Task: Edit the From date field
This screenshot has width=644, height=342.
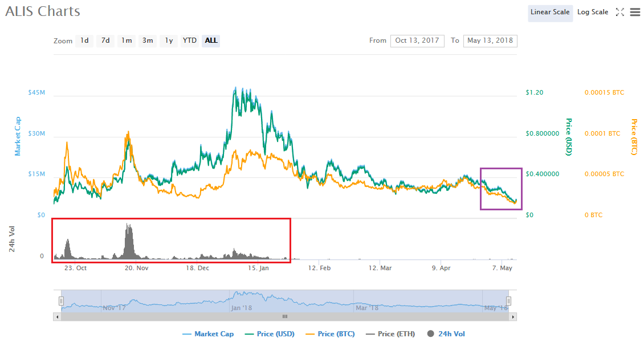Action: click(417, 40)
